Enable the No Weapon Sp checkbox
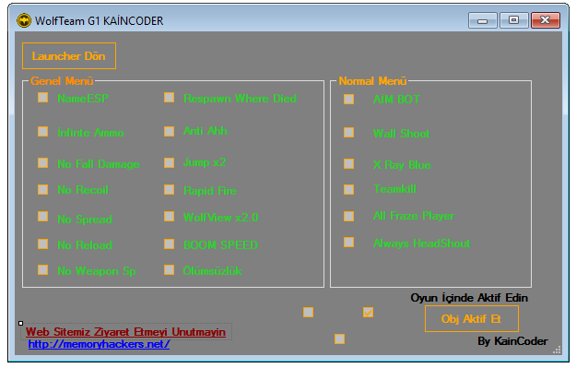 (42, 270)
